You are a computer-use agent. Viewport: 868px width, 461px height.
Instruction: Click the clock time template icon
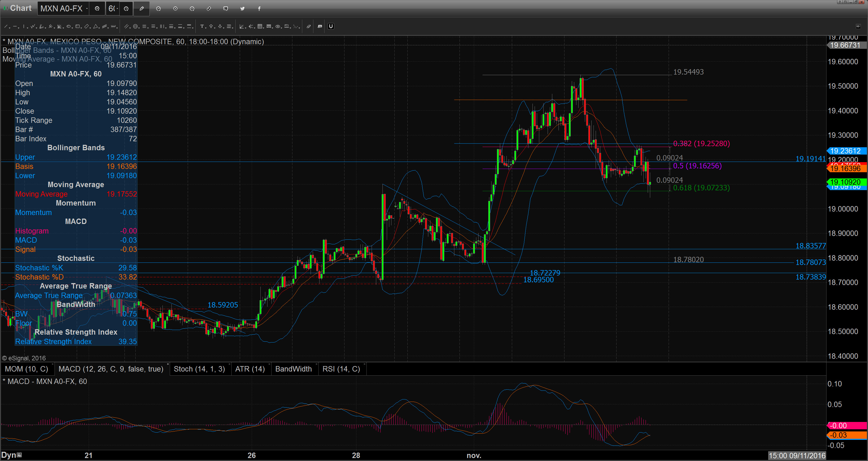point(126,8)
